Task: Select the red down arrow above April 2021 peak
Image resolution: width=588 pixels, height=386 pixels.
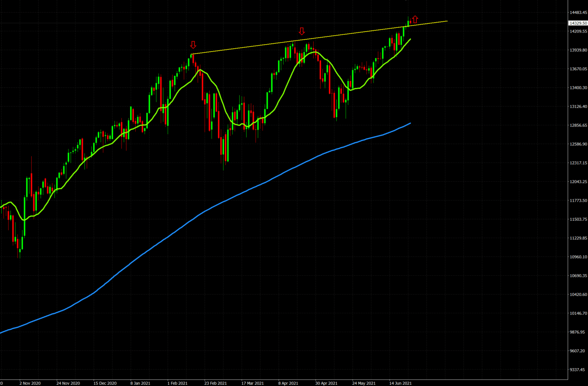Action: coord(302,31)
